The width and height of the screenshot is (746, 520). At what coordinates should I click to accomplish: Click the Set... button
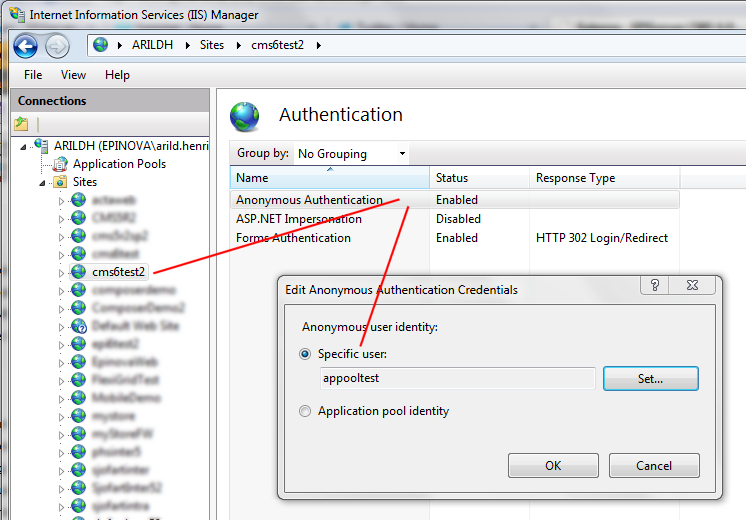pos(650,379)
